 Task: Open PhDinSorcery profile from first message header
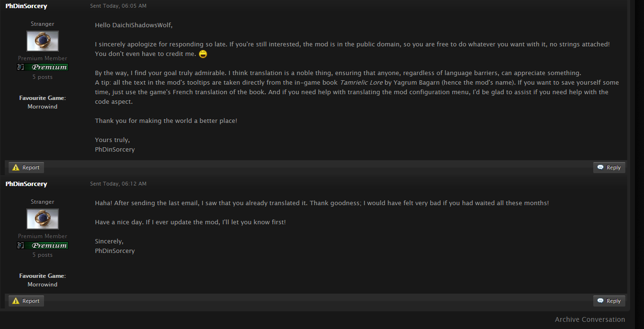[26, 6]
